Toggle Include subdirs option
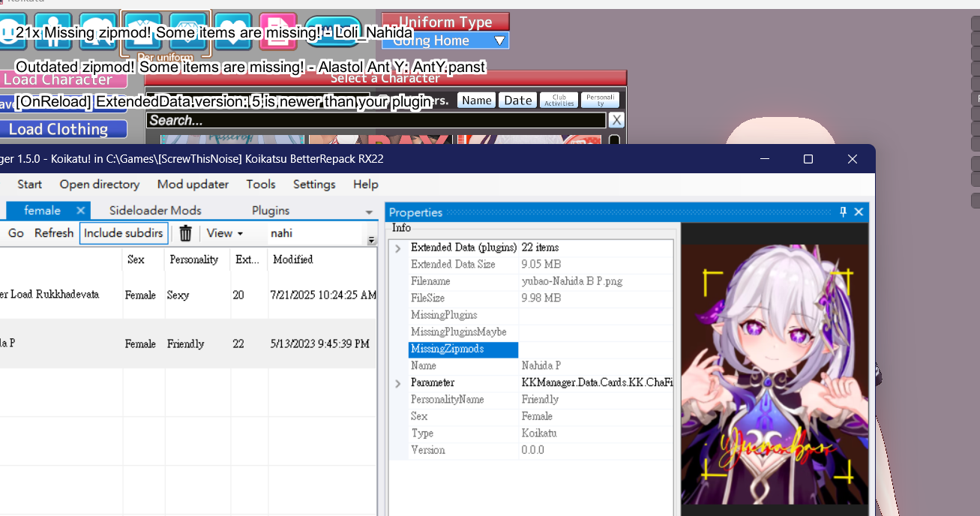980x516 pixels. coord(123,233)
